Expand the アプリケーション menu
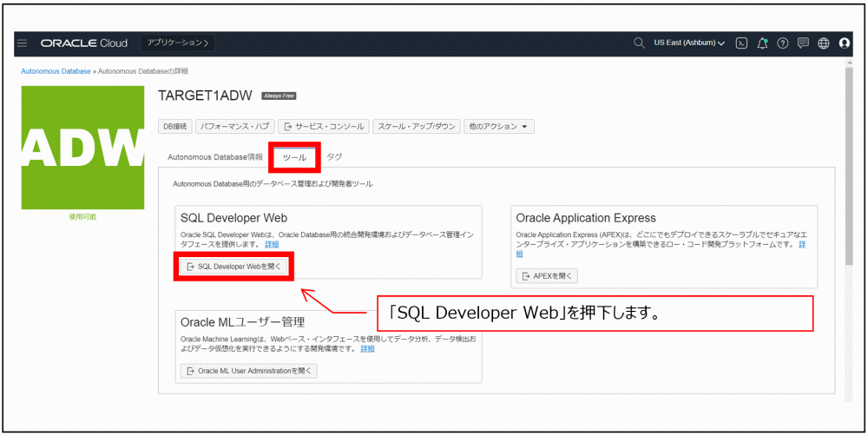Image resolution: width=868 pixels, height=436 pixels. point(178,43)
